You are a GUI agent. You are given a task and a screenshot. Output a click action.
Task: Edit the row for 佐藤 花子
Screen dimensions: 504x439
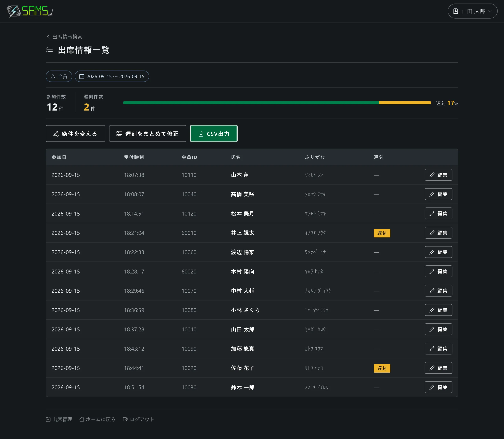pyautogui.click(x=438, y=368)
